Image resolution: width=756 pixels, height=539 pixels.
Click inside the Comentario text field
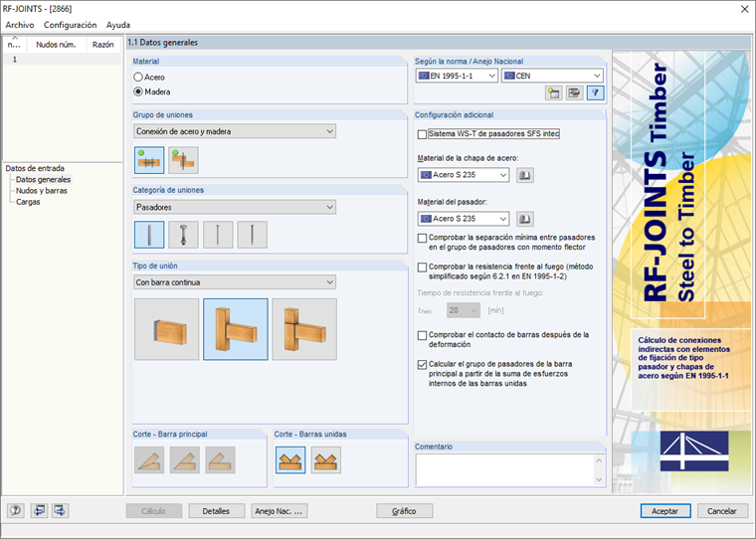click(x=504, y=470)
